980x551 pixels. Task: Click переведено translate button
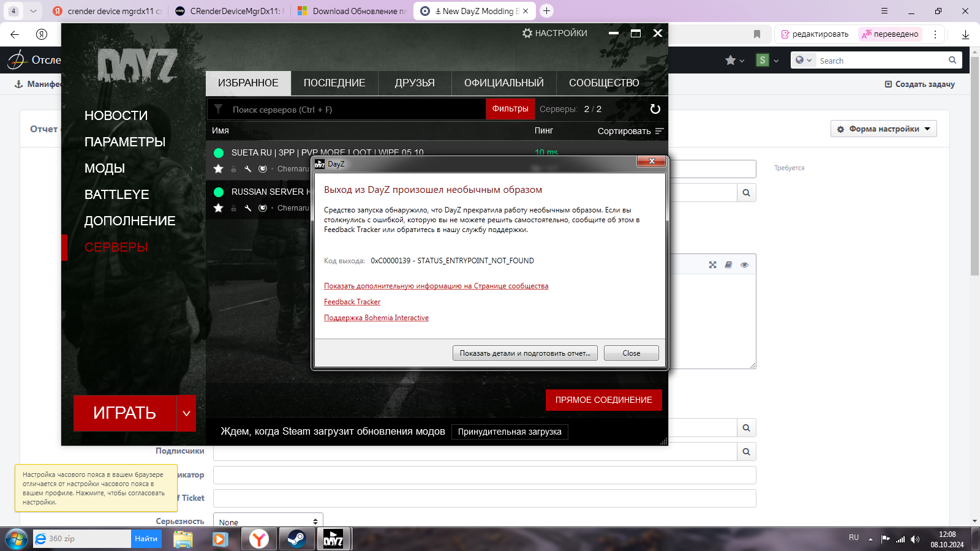890,34
